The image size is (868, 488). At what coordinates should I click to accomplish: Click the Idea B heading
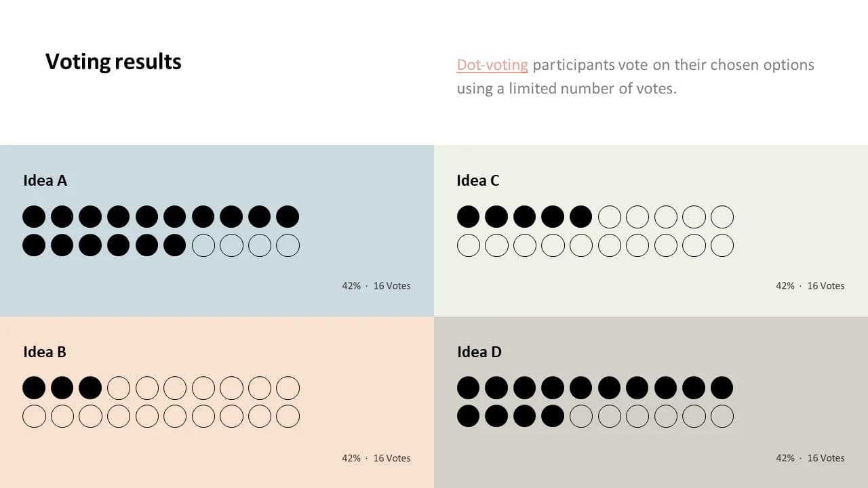tap(45, 352)
